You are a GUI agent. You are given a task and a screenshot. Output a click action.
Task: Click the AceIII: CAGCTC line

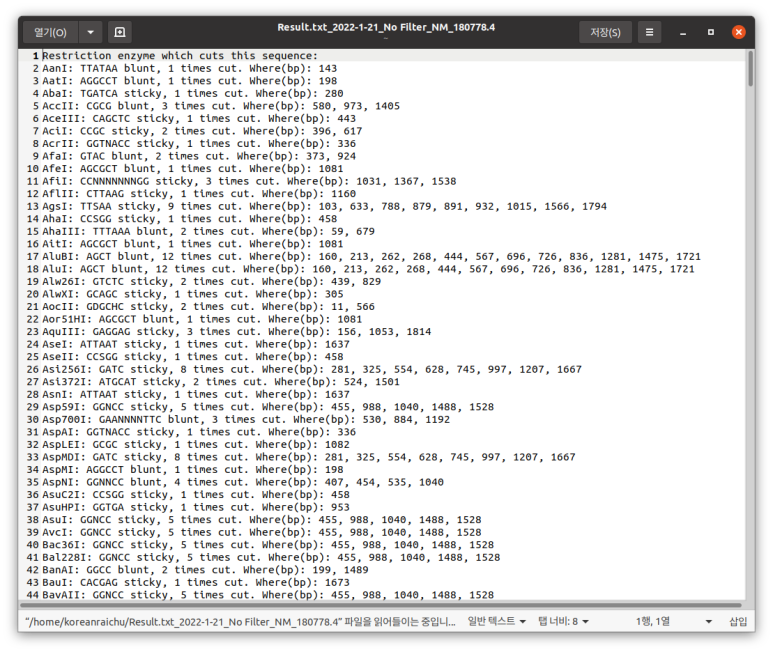click(x=199, y=118)
